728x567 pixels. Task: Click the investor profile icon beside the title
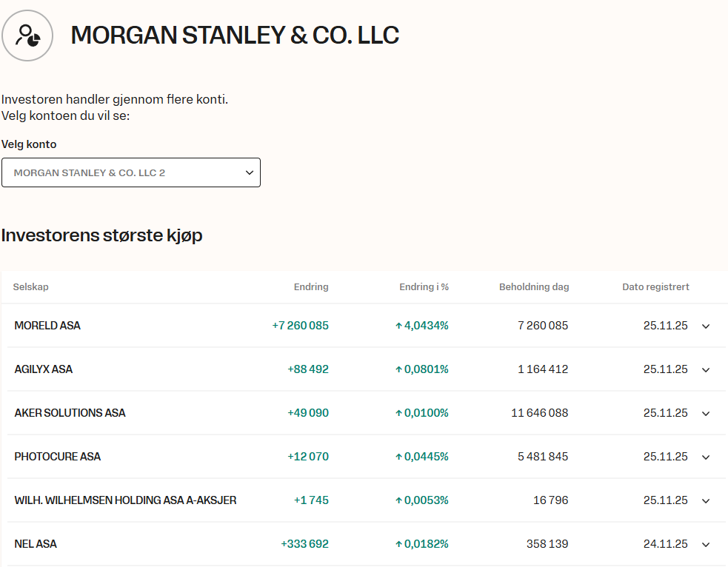pos(27,36)
